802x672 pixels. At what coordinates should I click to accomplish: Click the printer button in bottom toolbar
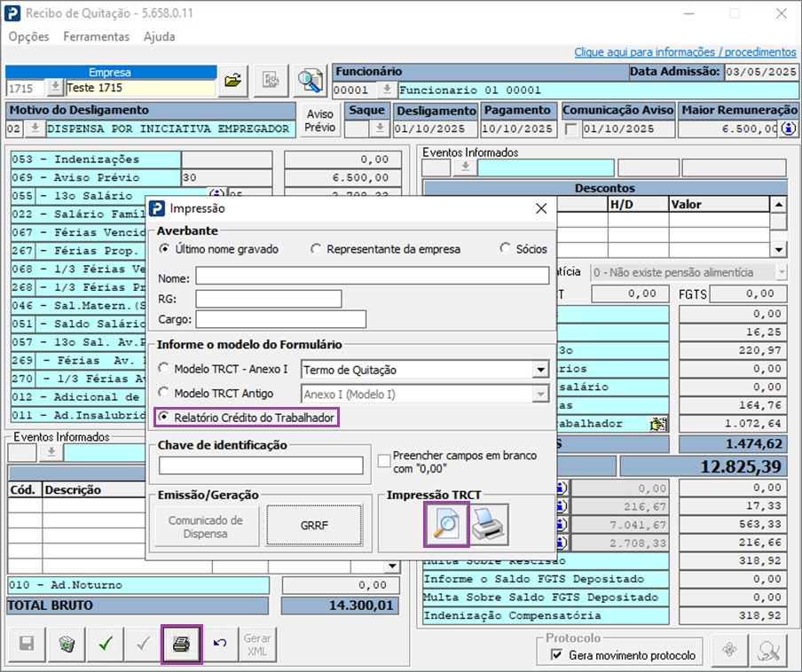(x=181, y=645)
